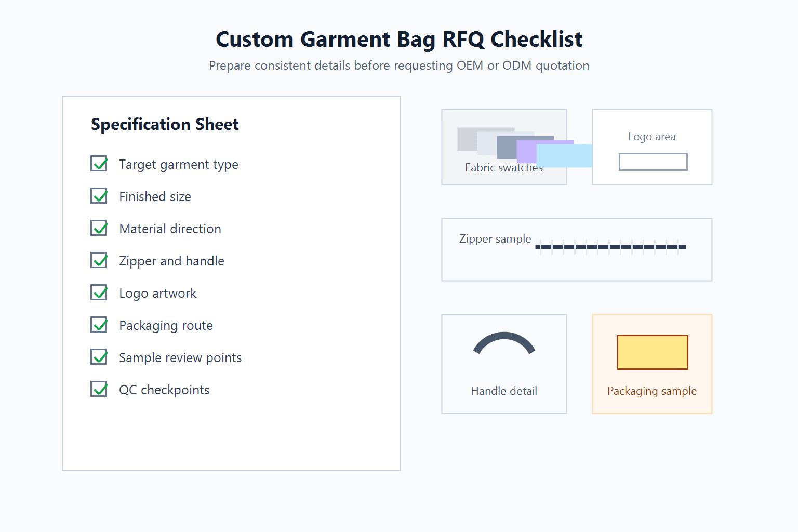Viewport: 798px width, 532px height.
Task: Click the 'Material direction' text
Action: click(170, 229)
